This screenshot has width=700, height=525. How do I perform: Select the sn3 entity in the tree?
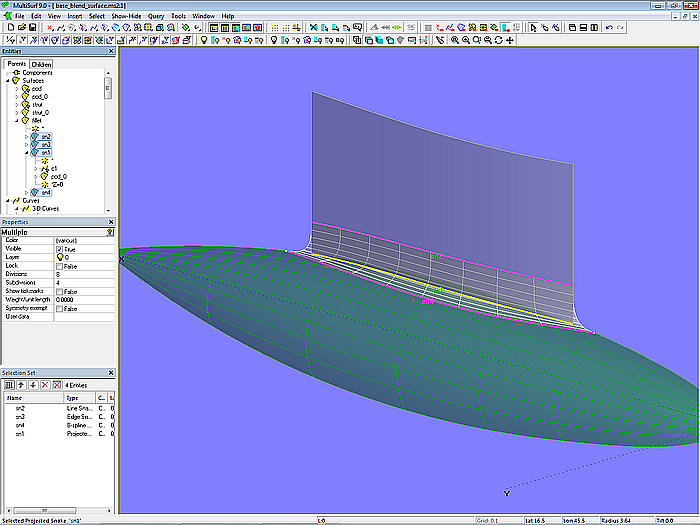point(46,145)
